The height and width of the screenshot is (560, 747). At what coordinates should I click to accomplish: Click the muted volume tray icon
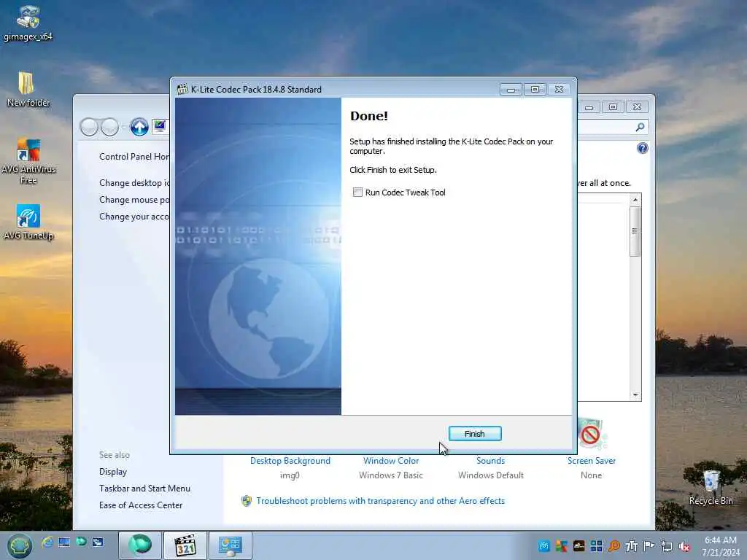pos(684,546)
